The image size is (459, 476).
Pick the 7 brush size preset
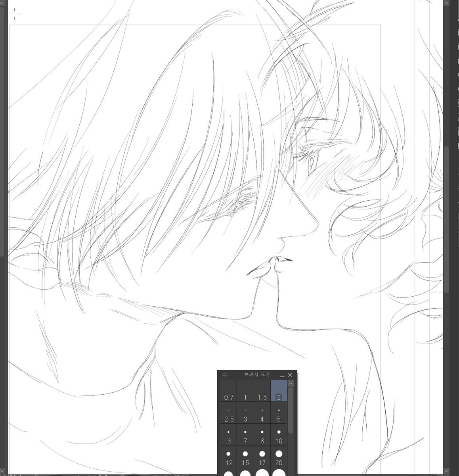[x=245, y=434]
